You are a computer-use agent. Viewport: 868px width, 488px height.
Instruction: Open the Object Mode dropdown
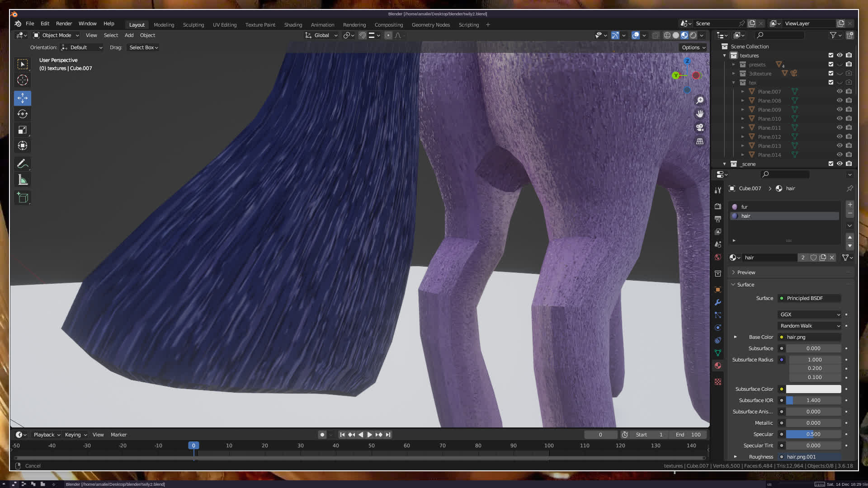tap(56, 35)
